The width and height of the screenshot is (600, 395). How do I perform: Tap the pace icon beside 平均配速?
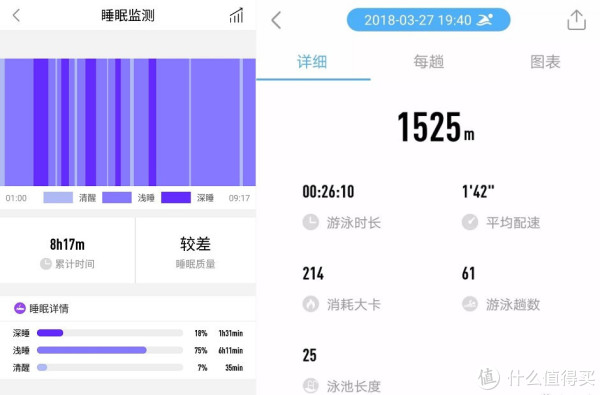[470, 222]
